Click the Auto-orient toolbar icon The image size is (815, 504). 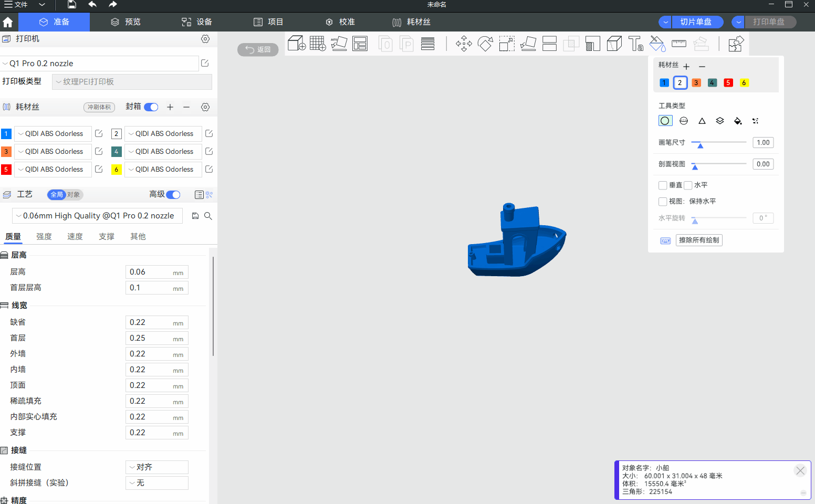tap(339, 44)
